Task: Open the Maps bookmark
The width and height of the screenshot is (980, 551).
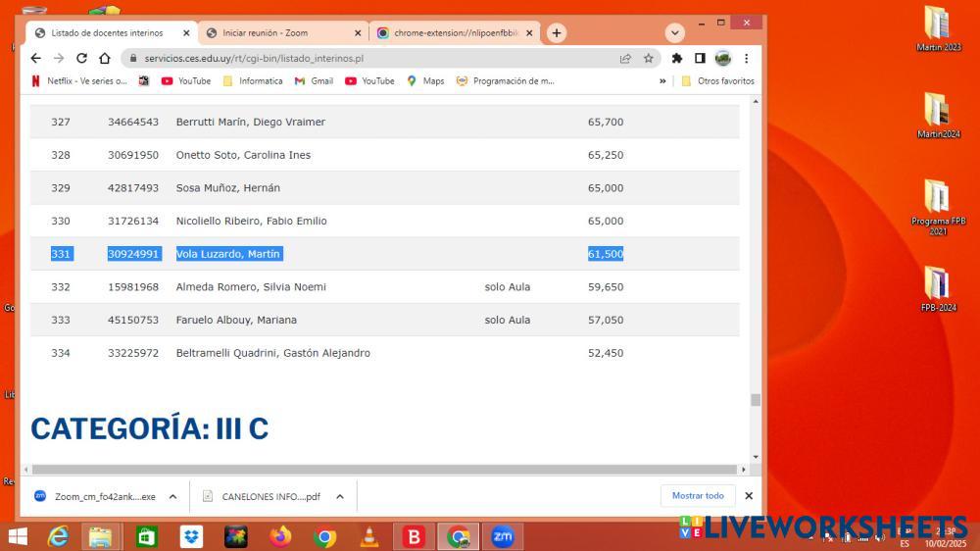Action: coord(425,81)
